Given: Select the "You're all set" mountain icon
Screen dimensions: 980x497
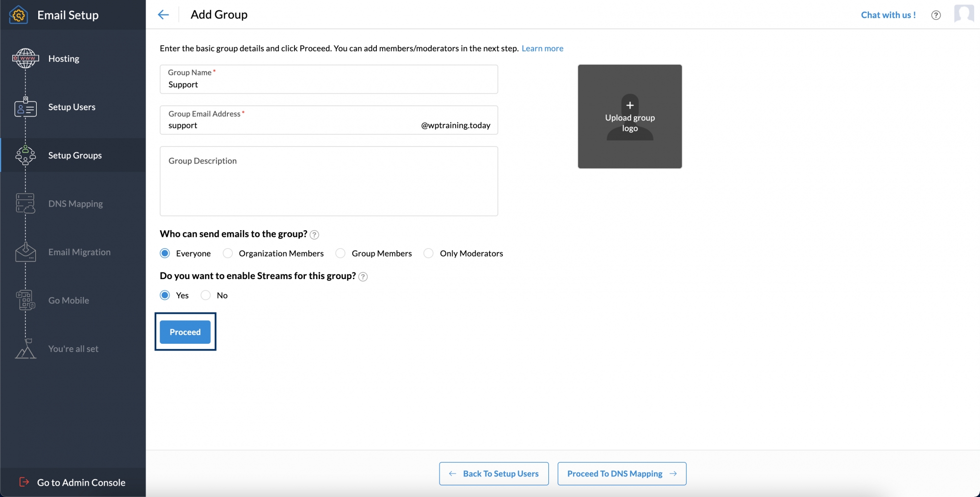Looking at the screenshot, I should click(24, 349).
